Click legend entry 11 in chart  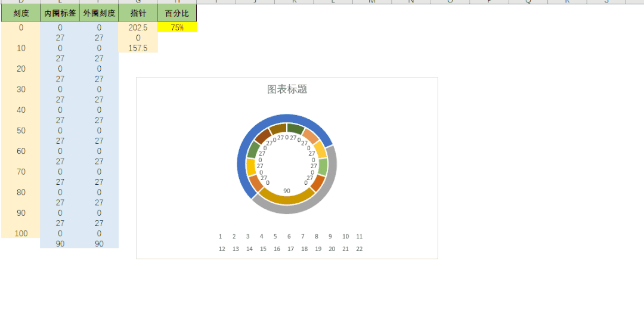[360, 237]
